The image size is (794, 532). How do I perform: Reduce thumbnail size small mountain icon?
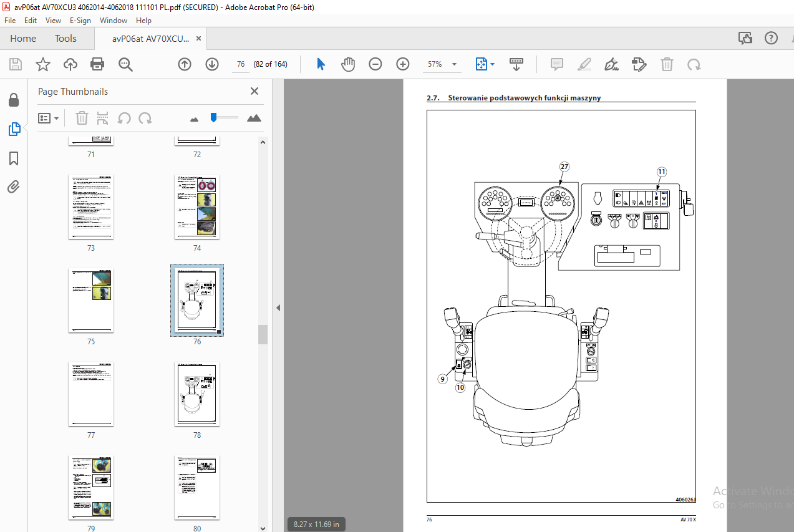click(x=194, y=119)
